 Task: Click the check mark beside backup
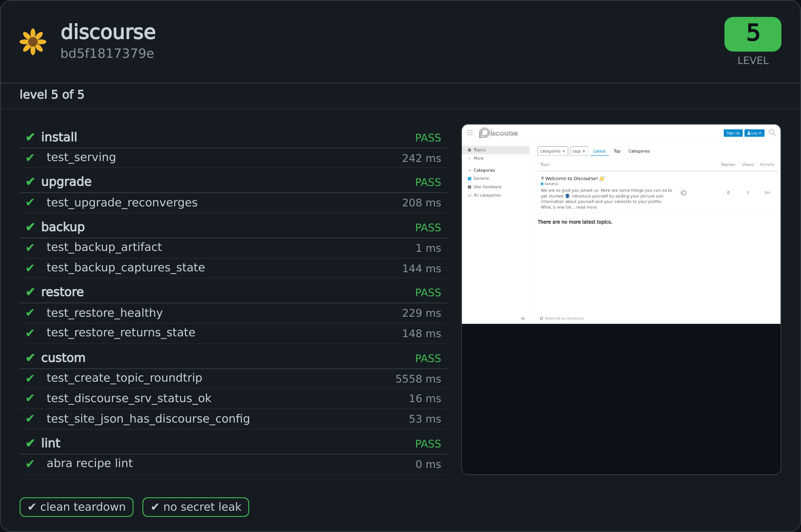click(30, 227)
